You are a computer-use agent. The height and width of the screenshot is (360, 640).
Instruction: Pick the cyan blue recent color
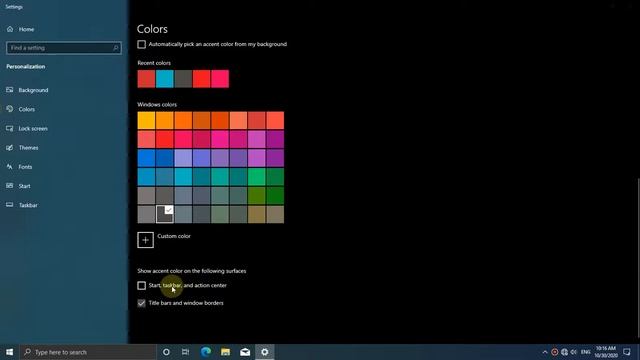164,79
